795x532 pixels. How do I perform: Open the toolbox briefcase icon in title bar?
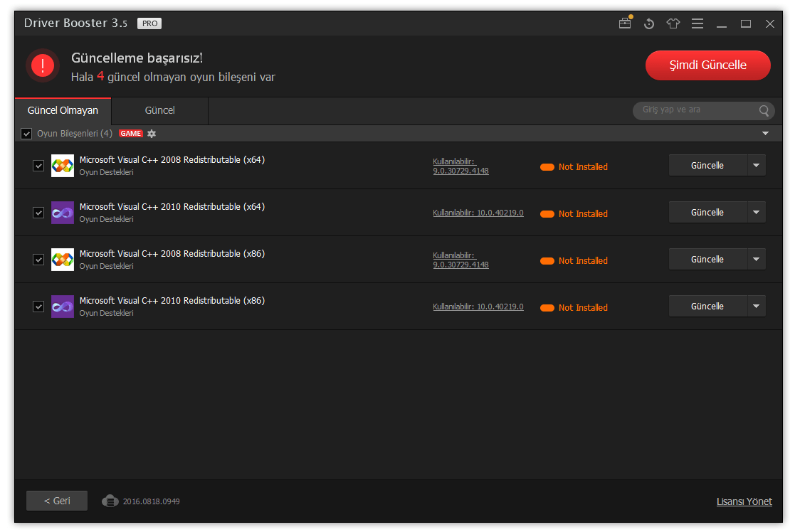pos(625,23)
